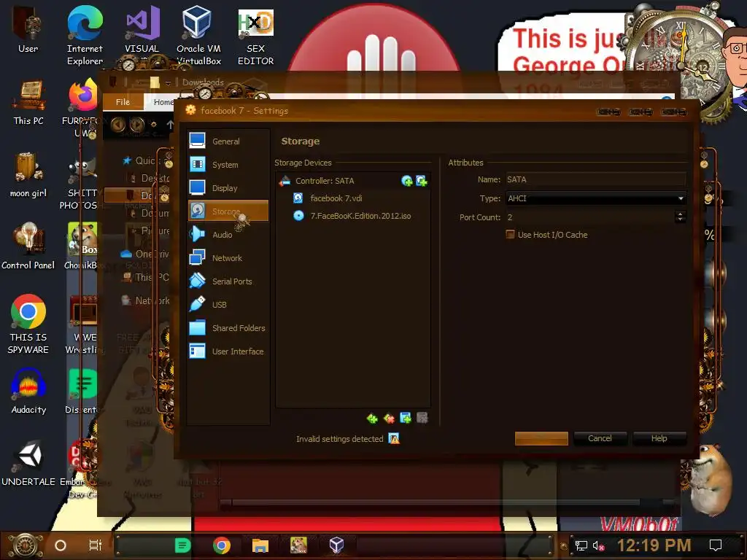Click the greyed remove attachment icon
Screen dimensions: 747x560
(422, 418)
